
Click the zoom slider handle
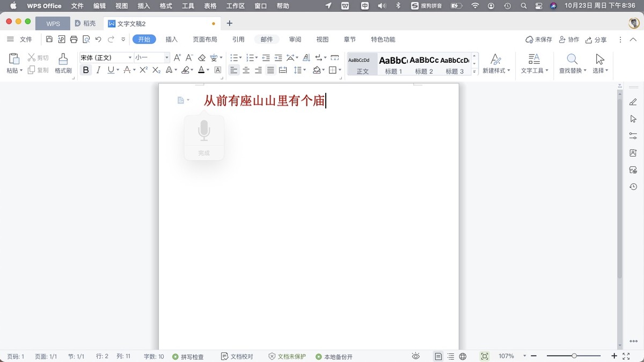[574, 356]
